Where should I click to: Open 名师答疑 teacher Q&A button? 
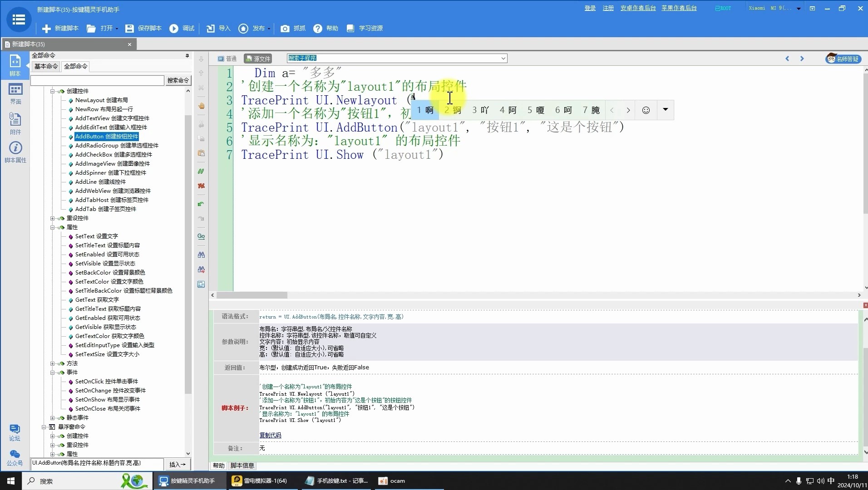(843, 59)
